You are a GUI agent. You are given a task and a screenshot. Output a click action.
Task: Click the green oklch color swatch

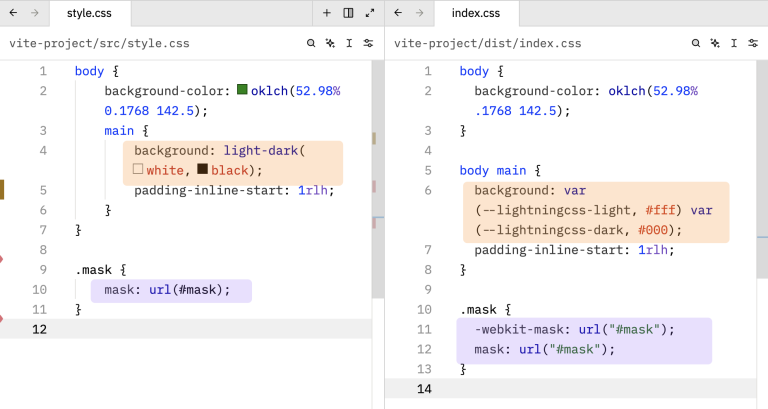(x=242, y=90)
